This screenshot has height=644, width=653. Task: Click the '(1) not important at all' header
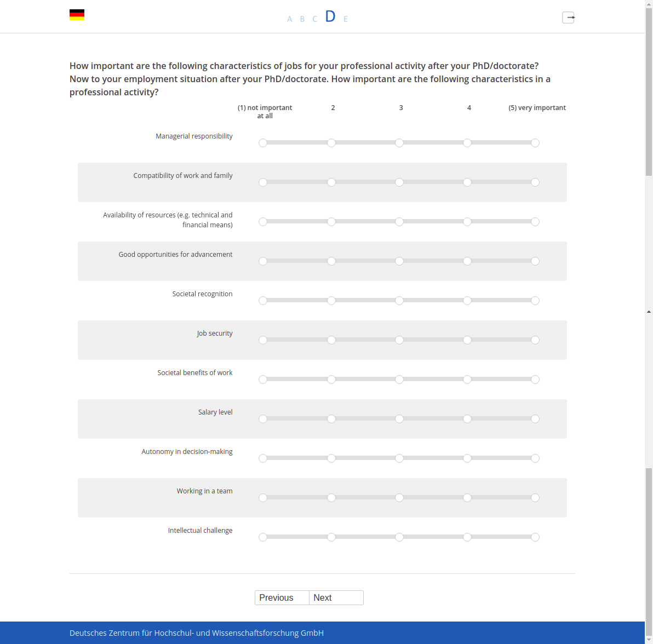[265, 112]
